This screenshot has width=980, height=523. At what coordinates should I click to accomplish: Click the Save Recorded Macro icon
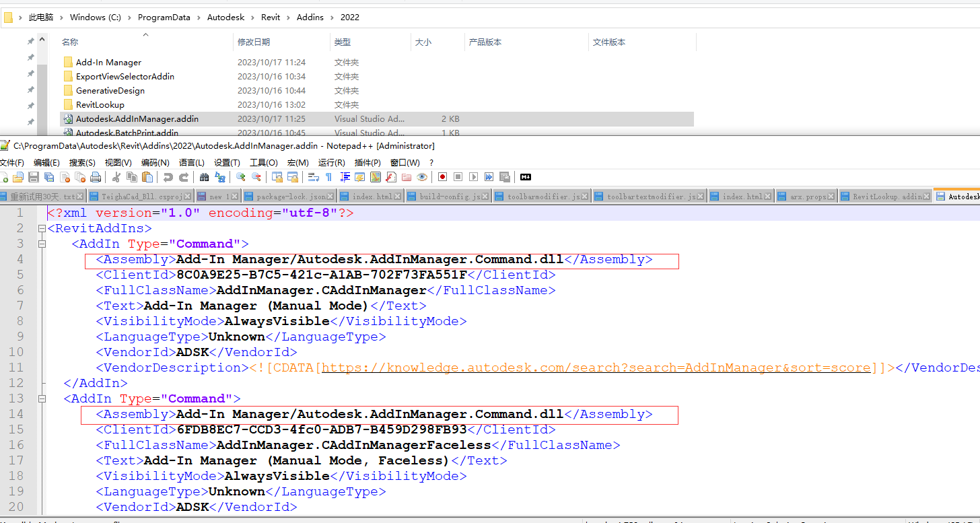(x=504, y=177)
